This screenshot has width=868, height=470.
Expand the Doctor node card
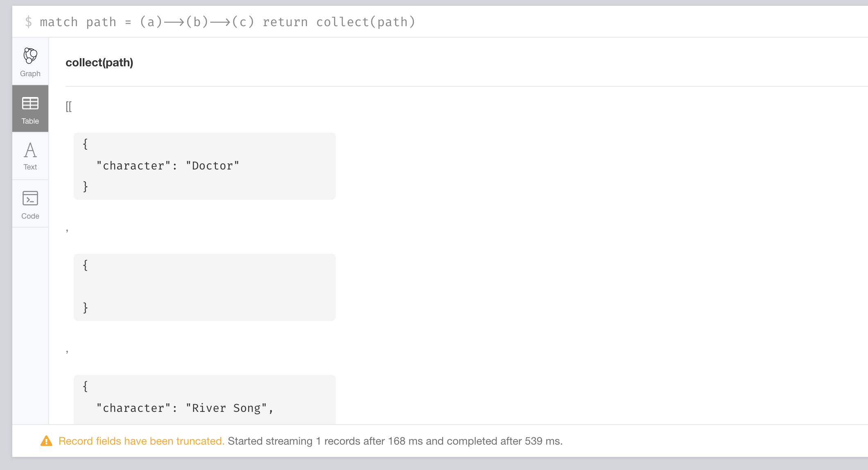coord(204,165)
